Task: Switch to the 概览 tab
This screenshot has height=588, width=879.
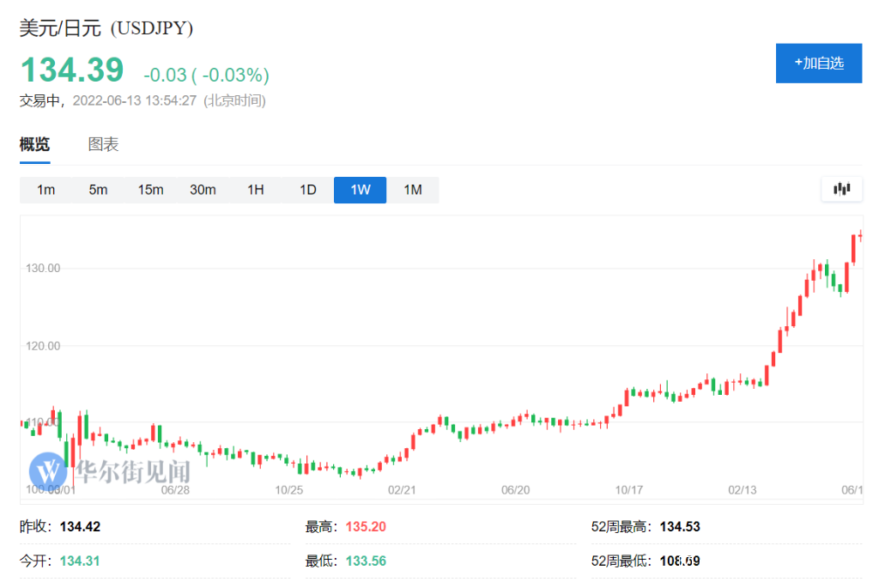Action: point(34,144)
